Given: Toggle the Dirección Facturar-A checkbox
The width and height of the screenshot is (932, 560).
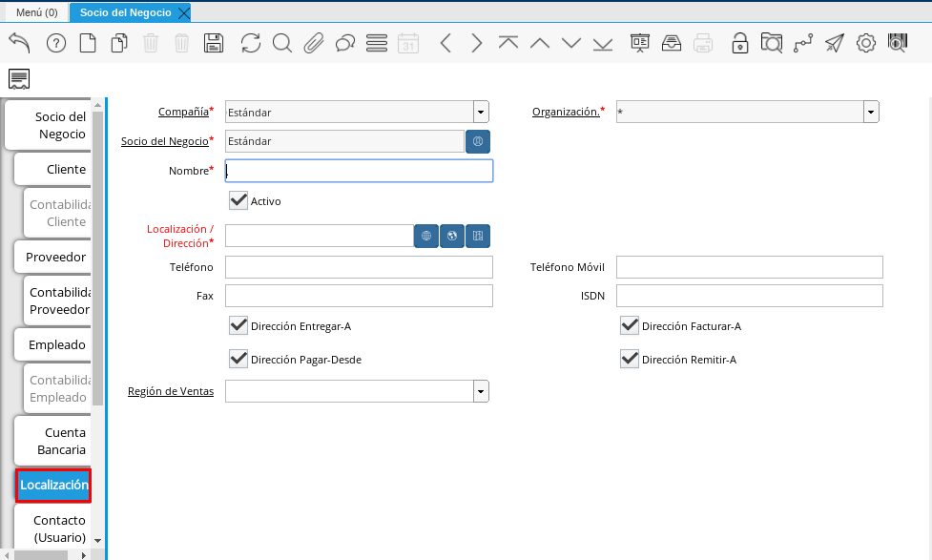Looking at the screenshot, I should tap(630, 326).
